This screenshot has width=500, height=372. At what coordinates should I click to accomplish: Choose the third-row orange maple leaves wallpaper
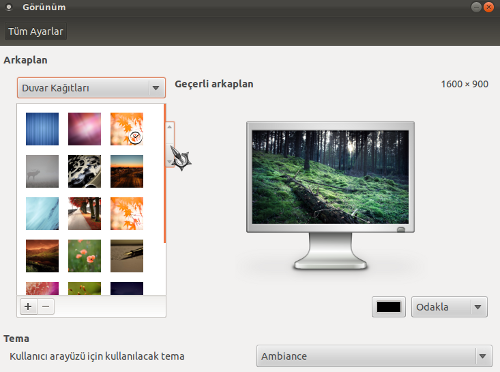[127, 213]
